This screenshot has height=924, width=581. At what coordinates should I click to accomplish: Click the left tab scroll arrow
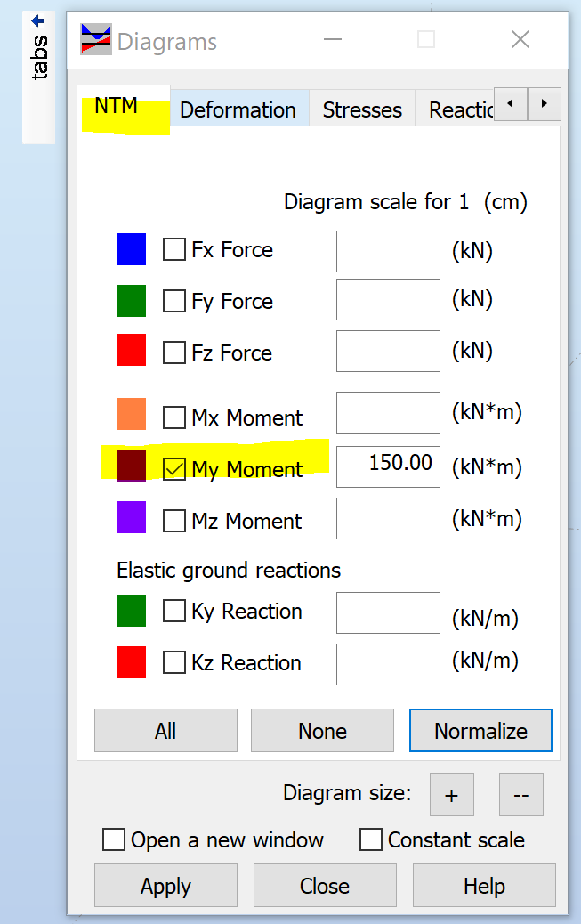[511, 104]
